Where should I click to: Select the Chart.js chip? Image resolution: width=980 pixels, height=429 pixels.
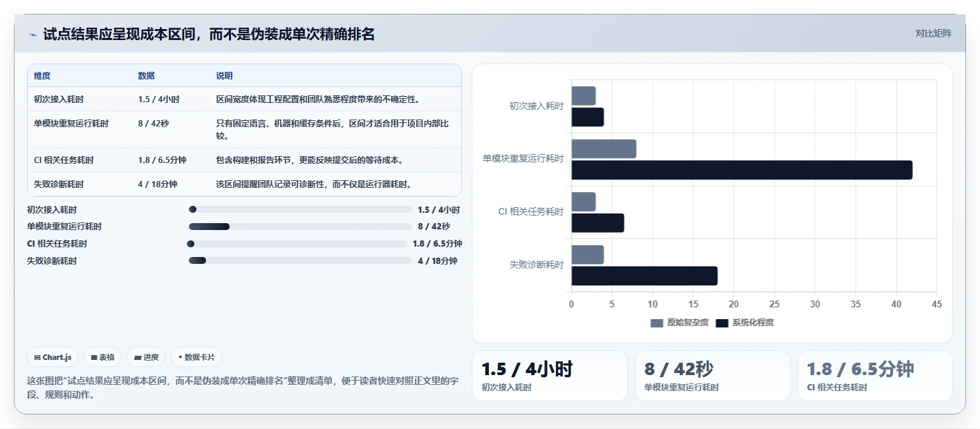pyautogui.click(x=53, y=357)
